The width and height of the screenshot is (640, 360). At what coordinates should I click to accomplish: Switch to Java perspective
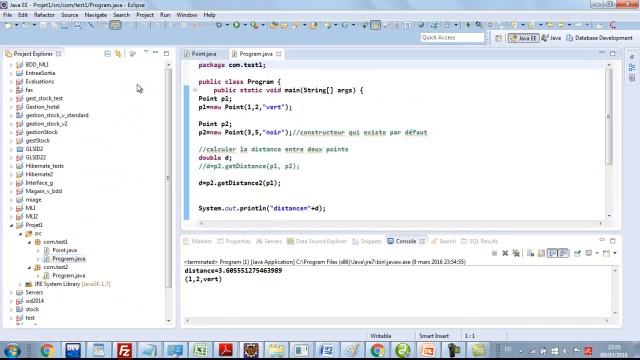551,38
